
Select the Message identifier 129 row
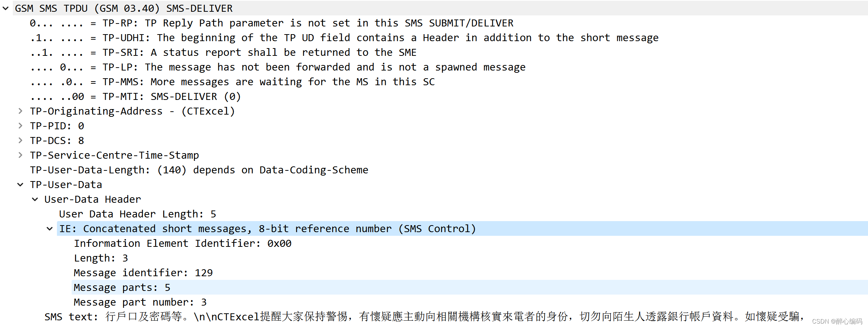[143, 273]
